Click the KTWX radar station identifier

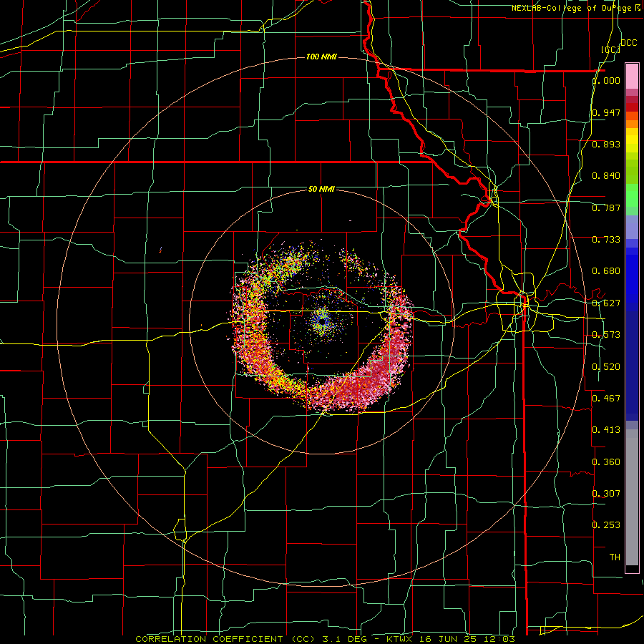pos(399,639)
